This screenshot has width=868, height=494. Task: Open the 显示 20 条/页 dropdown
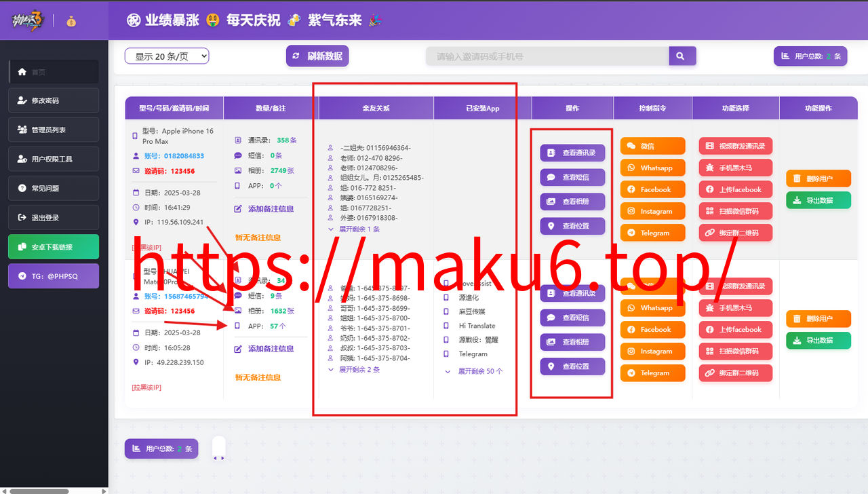167,56
